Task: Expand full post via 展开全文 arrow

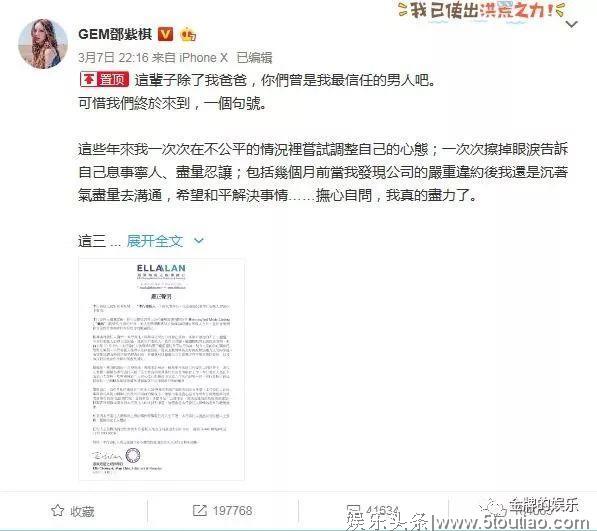Action: click(199, 241)
